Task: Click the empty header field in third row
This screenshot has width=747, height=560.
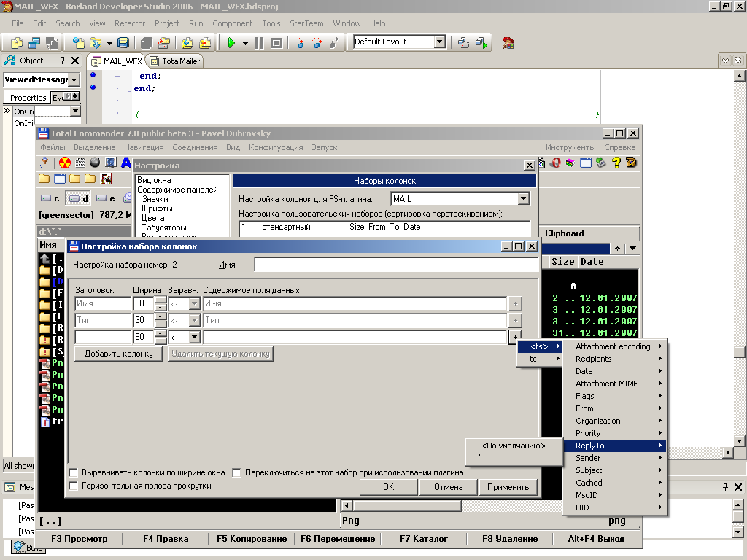Action: [103, 337]
